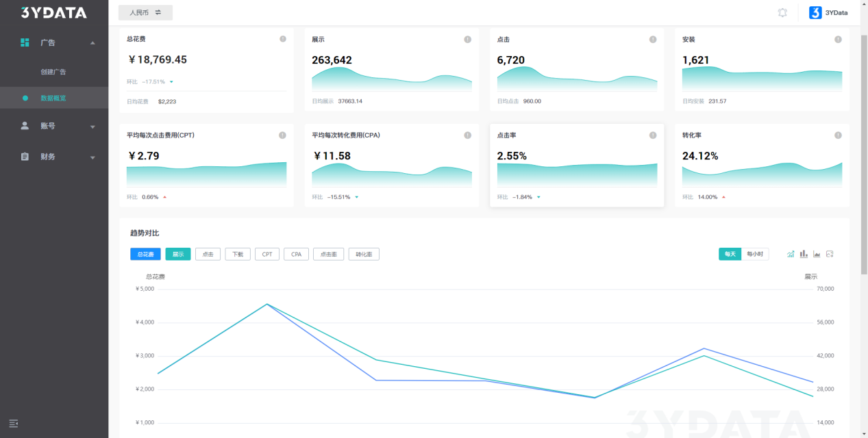Click the save-chart-as-image icon
The image size is (868, 438).
click(x=830, y=254)
